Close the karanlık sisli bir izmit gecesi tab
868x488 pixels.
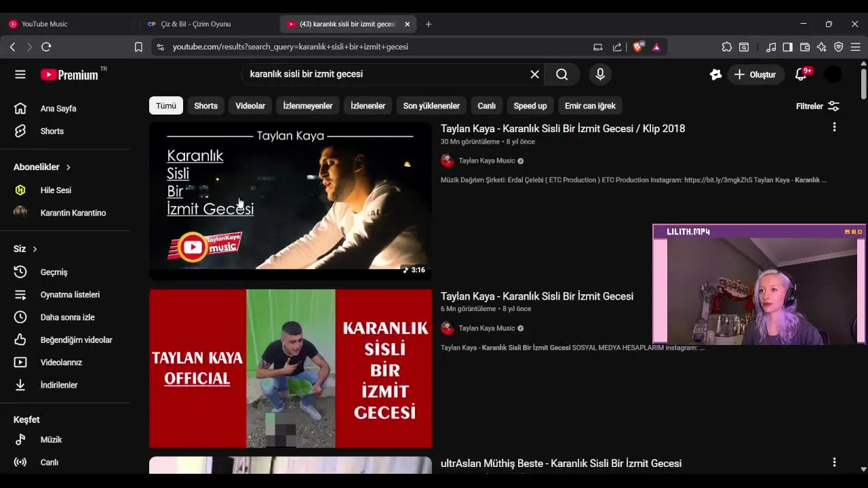click(x=407, y=24)
